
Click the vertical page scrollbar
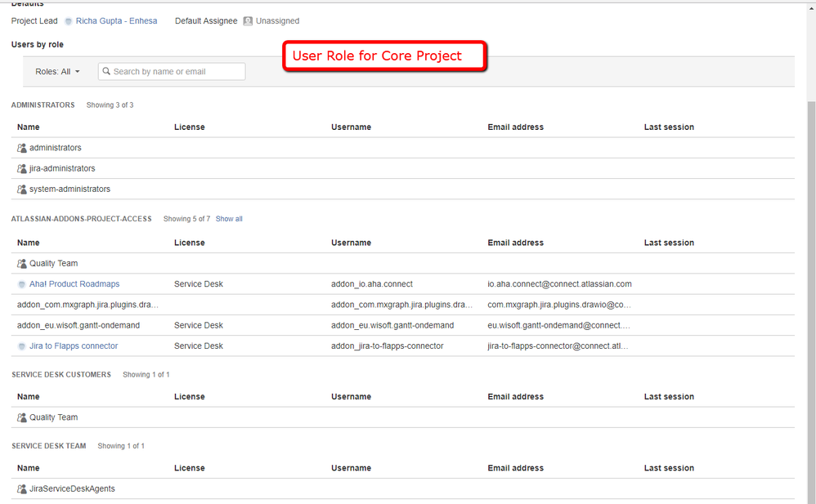click(x=811, y=301)
